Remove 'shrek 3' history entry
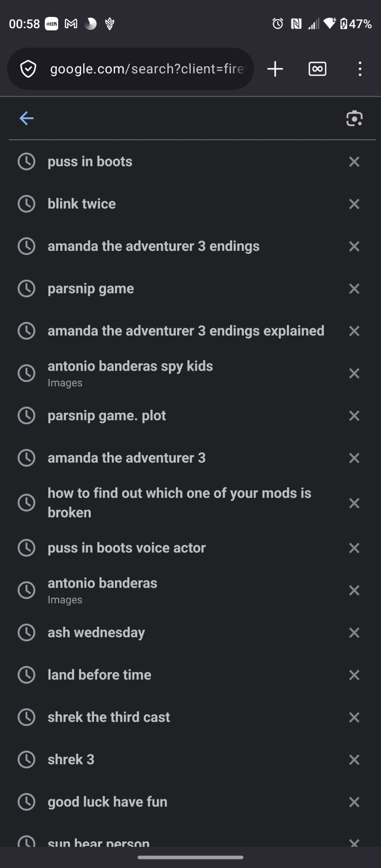This screenshot has width=381, height=868. (x=354, y=759)
